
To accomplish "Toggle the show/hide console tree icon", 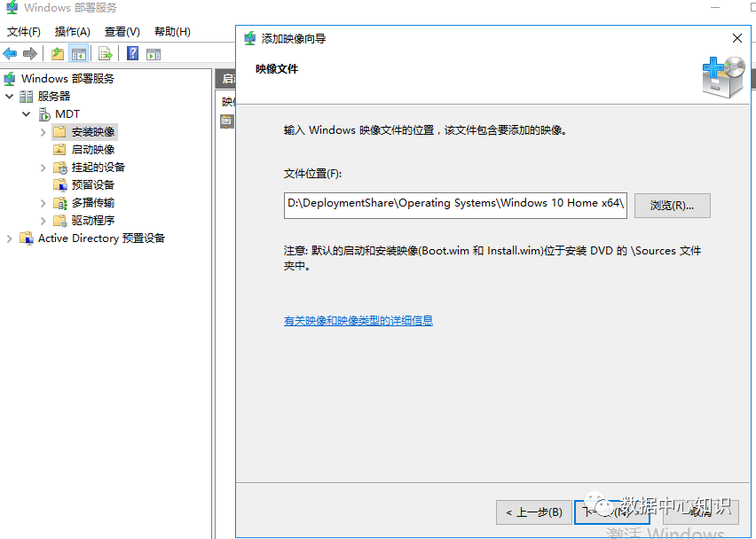I will tap(79, 53).
